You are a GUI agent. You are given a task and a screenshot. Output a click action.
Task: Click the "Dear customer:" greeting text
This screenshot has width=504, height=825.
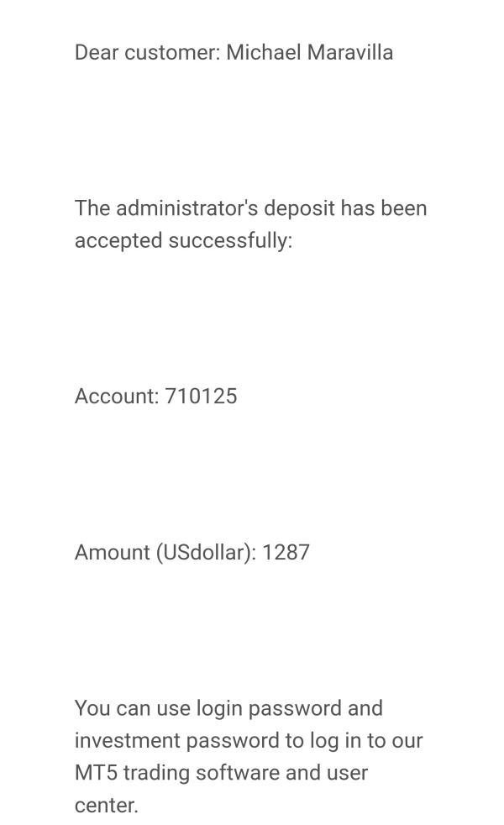(147, 52)
